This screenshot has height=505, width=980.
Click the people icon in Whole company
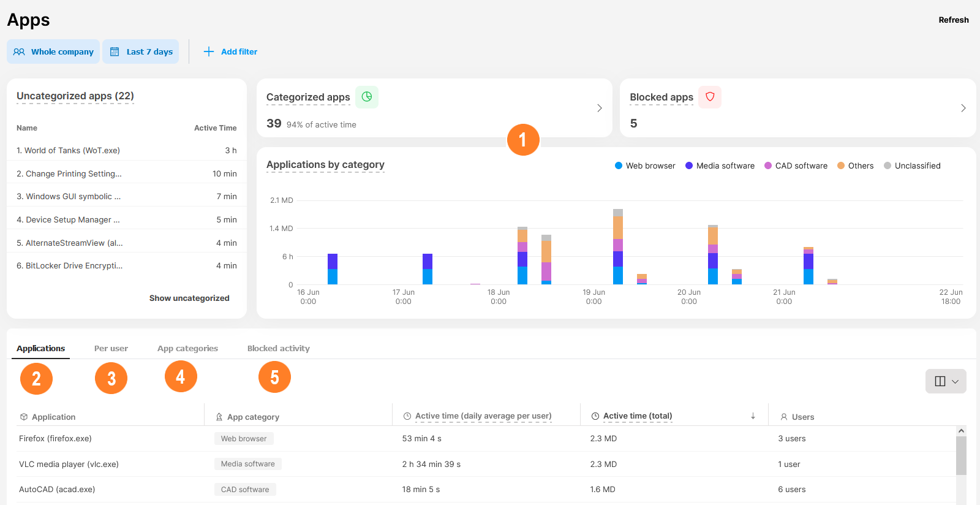point(19,51)
